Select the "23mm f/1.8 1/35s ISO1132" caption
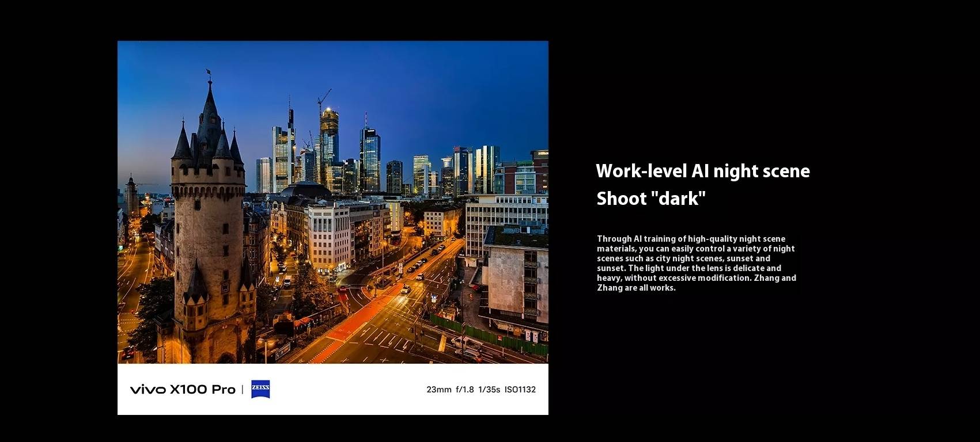The width and height of the screenshot is (980, 442). tap(481, 390)
